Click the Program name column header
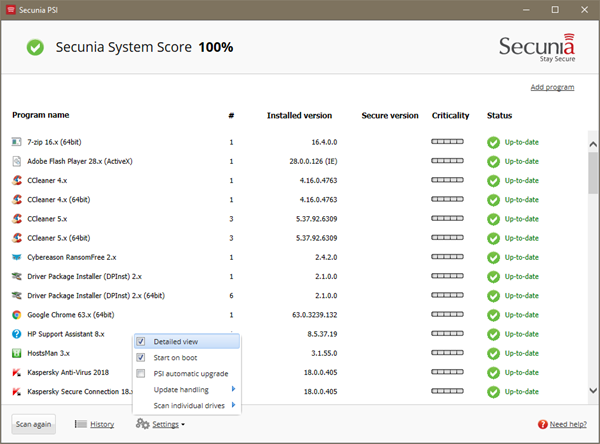600x444 pixels. tap(41, 115)
